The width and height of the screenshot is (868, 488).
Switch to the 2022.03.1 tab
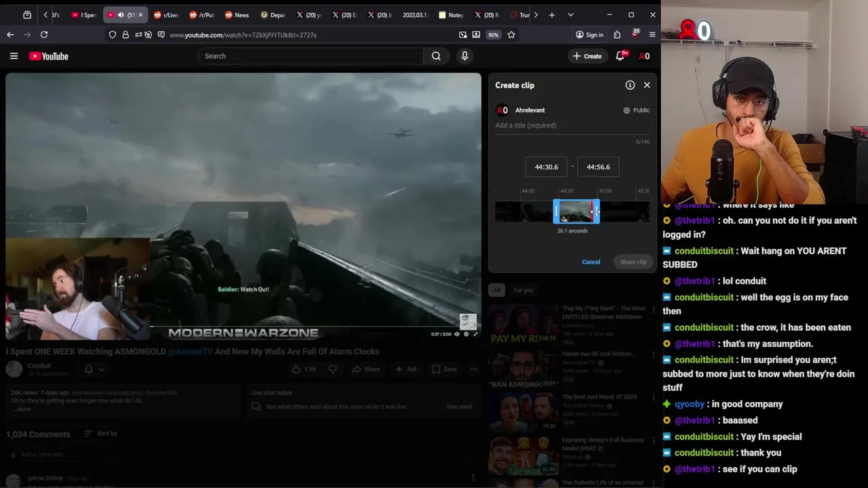pos(415,15)
